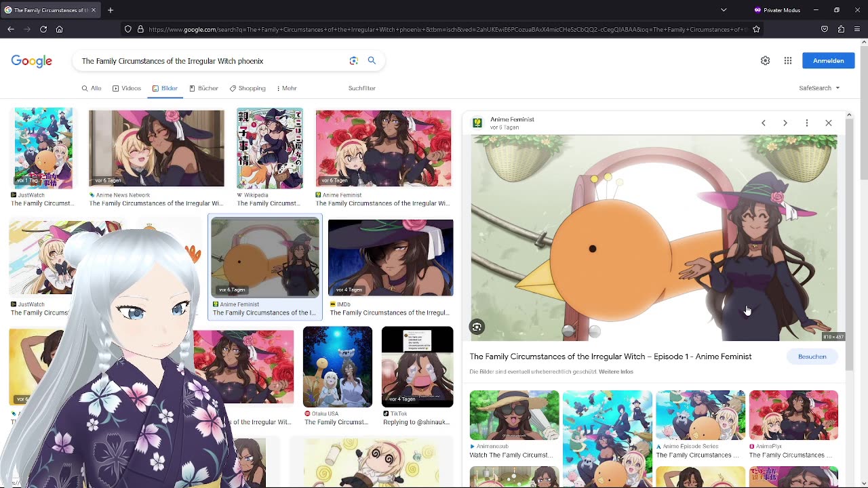The width and height of the screenshot is (868, 488).
Task: Click the browser URL address bar
Action: click(448, 29)
